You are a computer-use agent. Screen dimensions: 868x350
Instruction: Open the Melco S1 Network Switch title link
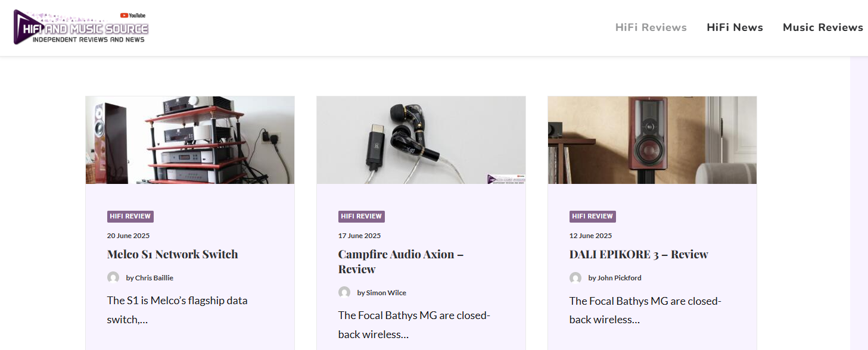pos(173,254)
